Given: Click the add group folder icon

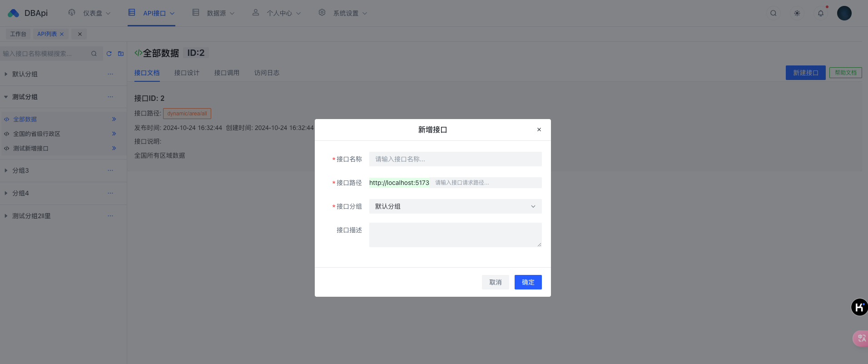Looking at the screenshot, I should (121, 54).
